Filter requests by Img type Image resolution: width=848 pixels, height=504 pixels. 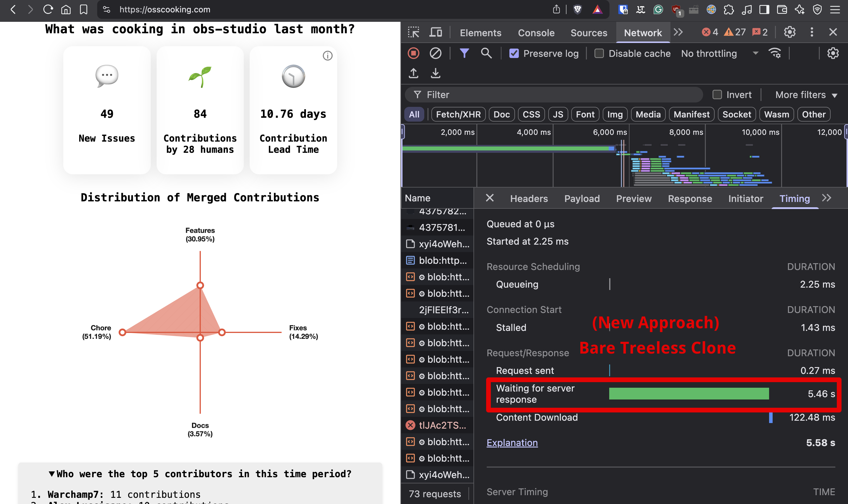(615, 115)
